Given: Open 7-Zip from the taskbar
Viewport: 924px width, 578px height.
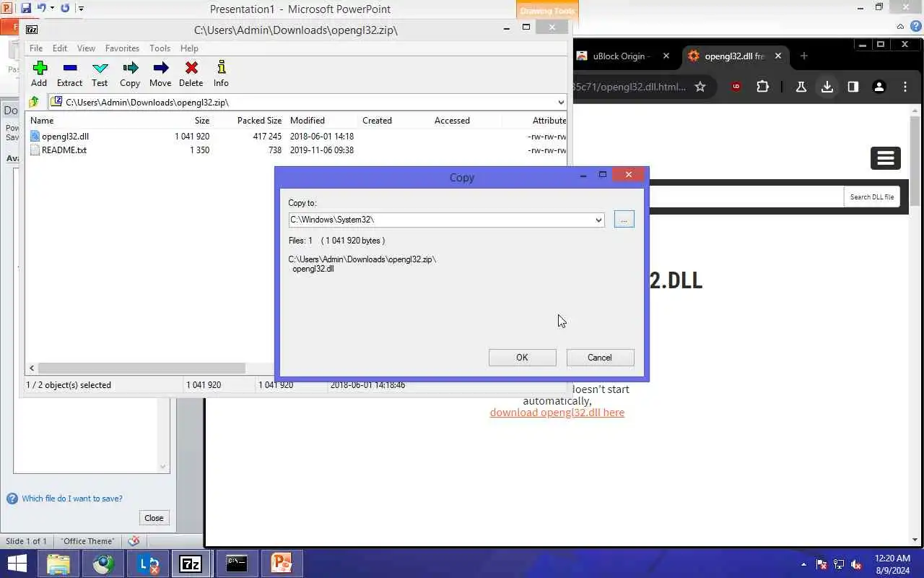Looking at the screenshot, I should click(x=191, y=564).
